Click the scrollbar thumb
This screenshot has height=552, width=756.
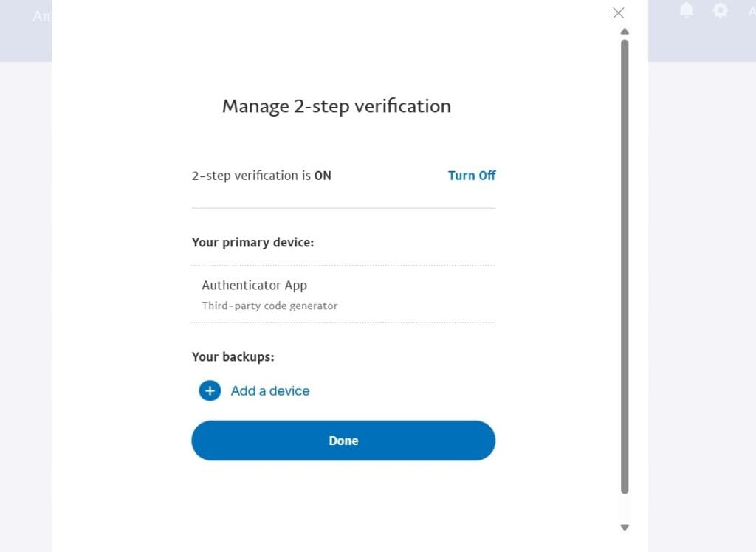[625, 266]
